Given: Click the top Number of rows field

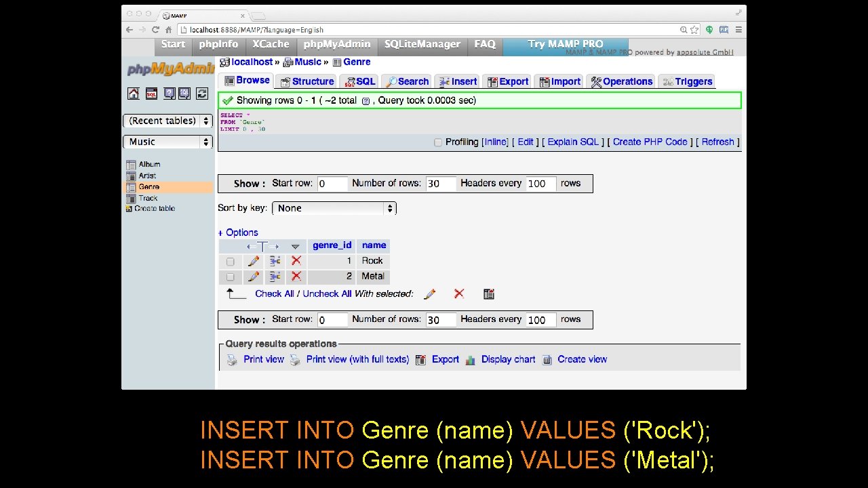Looking at the screenshot, I should pos(441,184).
